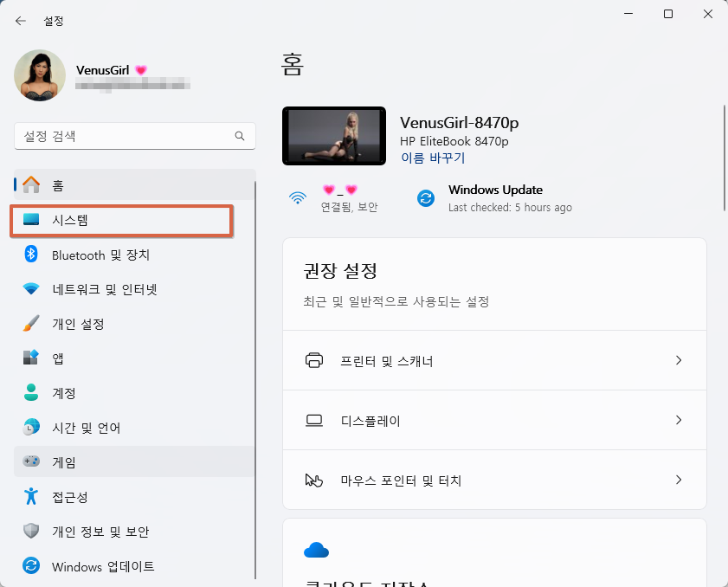728x587 pixels.
Task: Click the main page vertical scrollbar
Action: (724, 158)
